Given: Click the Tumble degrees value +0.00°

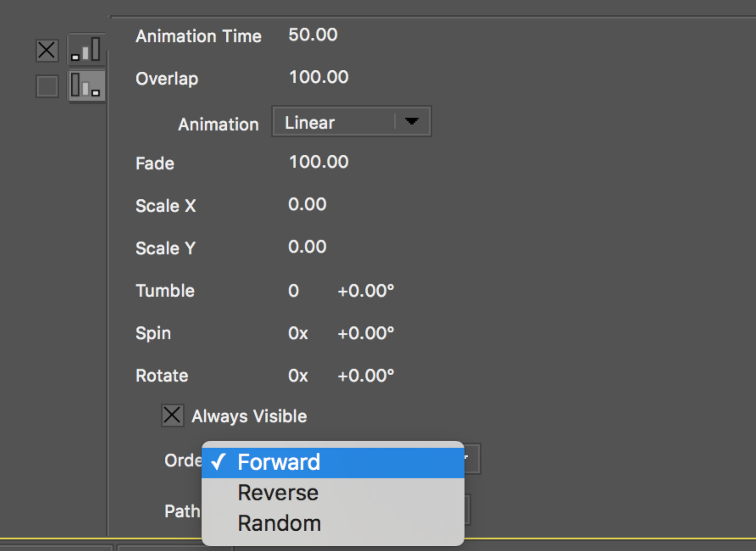Looking at the screenshot, I should (x=366, y=291).
